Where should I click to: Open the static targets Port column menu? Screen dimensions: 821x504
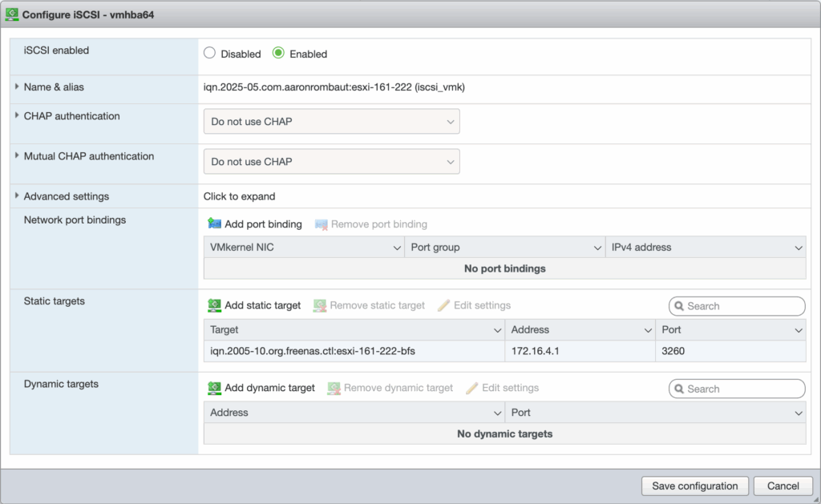coord(798,330)
